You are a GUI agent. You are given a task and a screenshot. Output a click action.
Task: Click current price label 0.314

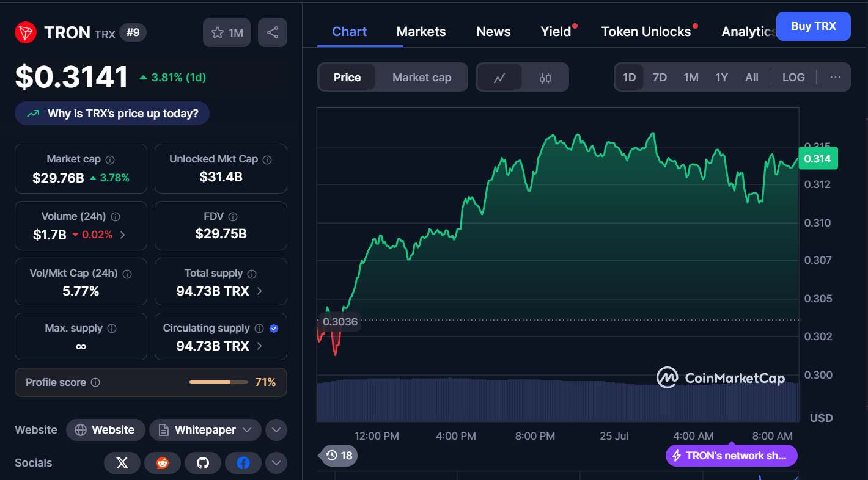point(818,159)
